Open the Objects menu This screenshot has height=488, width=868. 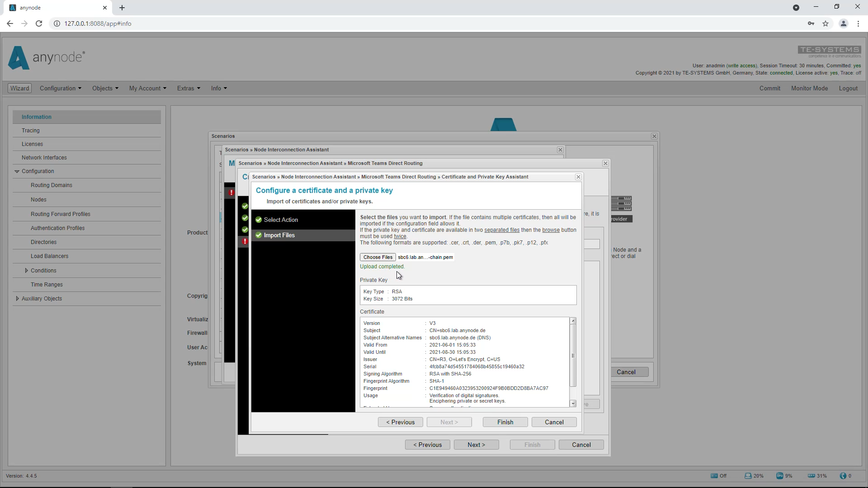pos(105,88)
